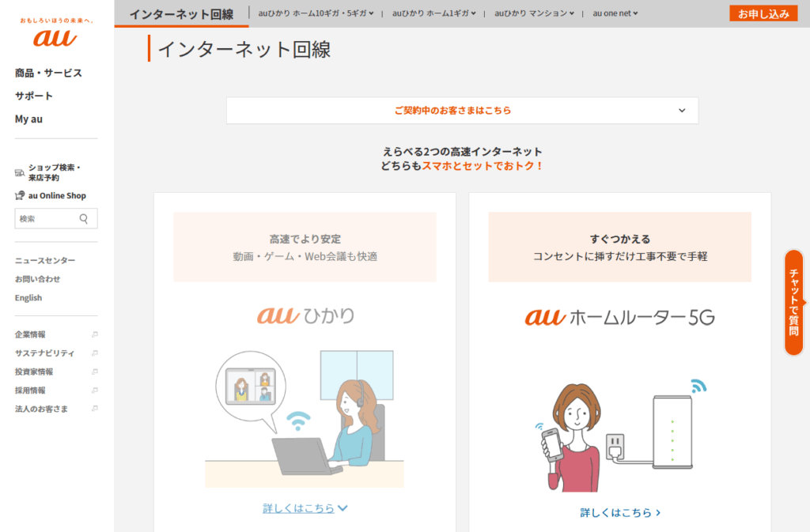Select インターネット回線 tab in top bar
Screen dimensions: 810x532
coord(181,14)
